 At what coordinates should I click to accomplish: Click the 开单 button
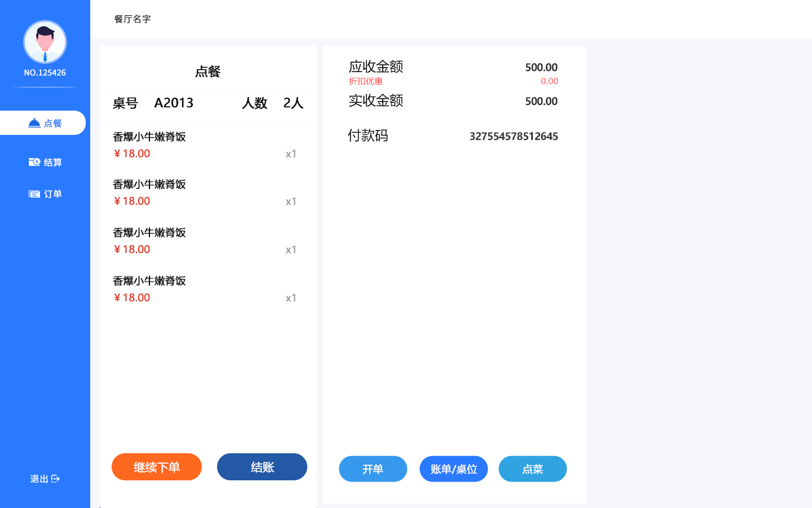373,469
